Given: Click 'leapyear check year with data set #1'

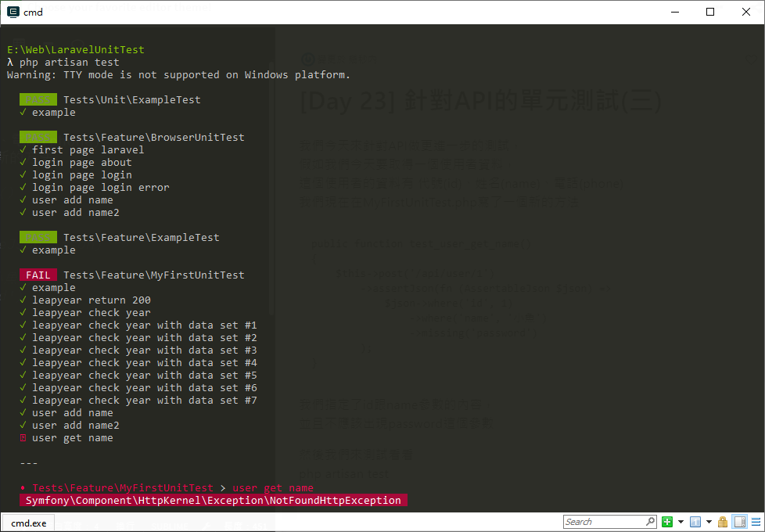Looking at the screenshot, I should coord(145,325).
